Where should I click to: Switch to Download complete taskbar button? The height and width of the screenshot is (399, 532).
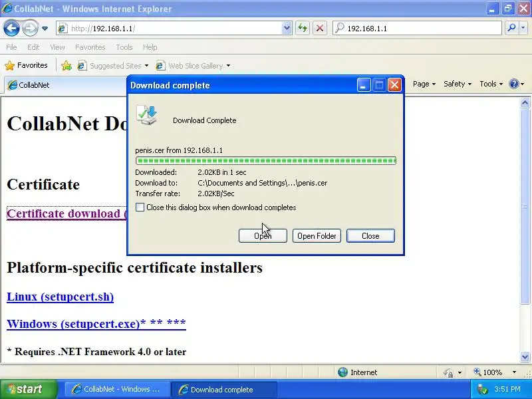[223, 389]
